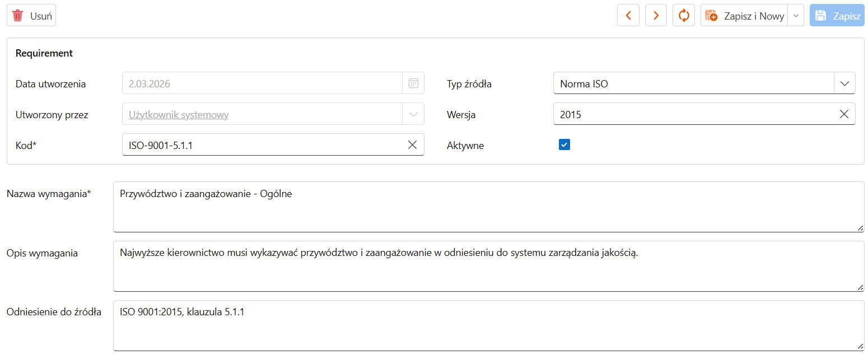868x364 pixels.
Task: Expand the Typ źródła dropdown
Action: click(x=844, y=83)
